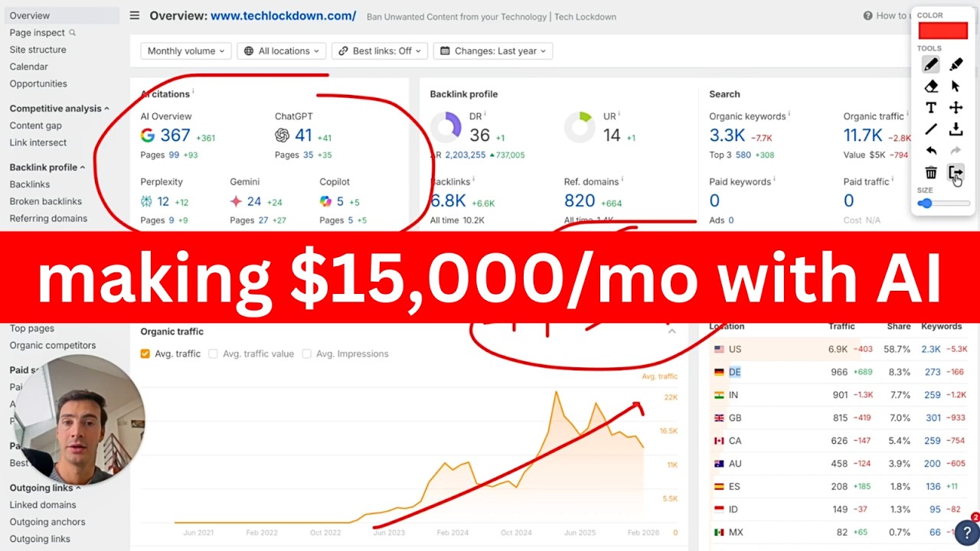Select the text T tool
Viewport: 980px width, 551px height.
point(931,108)
